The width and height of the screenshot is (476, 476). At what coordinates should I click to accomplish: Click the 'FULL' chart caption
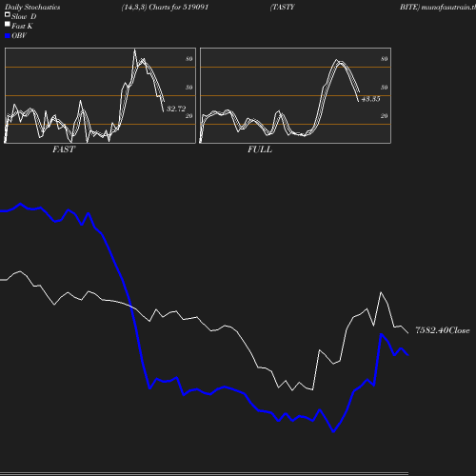(260, 149)
